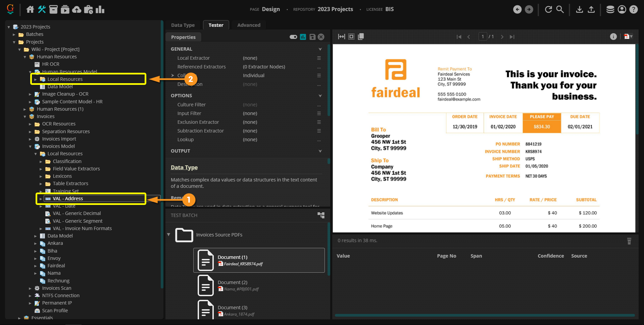Click the save icon in Properties panel
Viewport: 644px width, 325px height.
click(312, 37)
